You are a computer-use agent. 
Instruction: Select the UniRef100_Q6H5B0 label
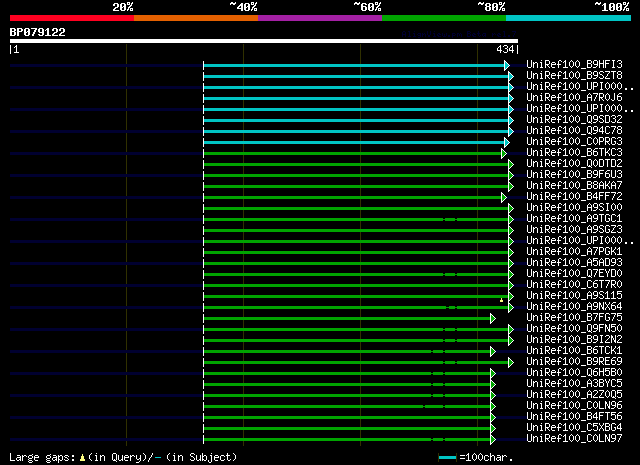click(574, 372)
